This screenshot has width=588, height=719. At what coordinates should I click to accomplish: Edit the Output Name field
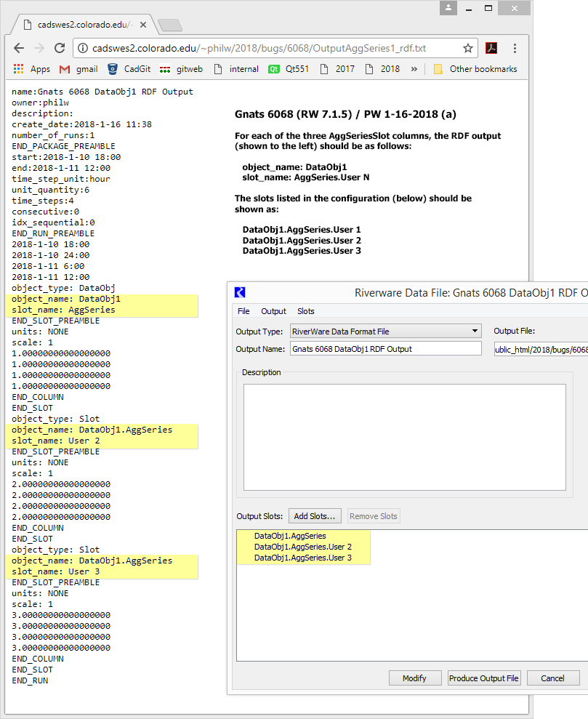386,349
